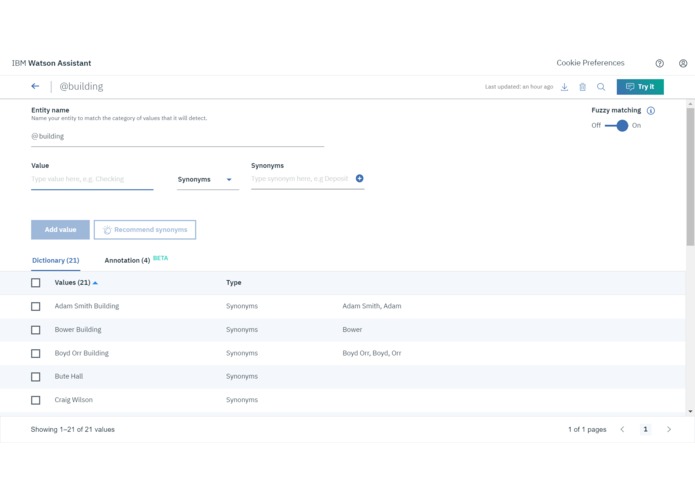Open the Bute Hall value
This screenshot has height=494, width=695.
pyautogui.click(x=69, y=377)
